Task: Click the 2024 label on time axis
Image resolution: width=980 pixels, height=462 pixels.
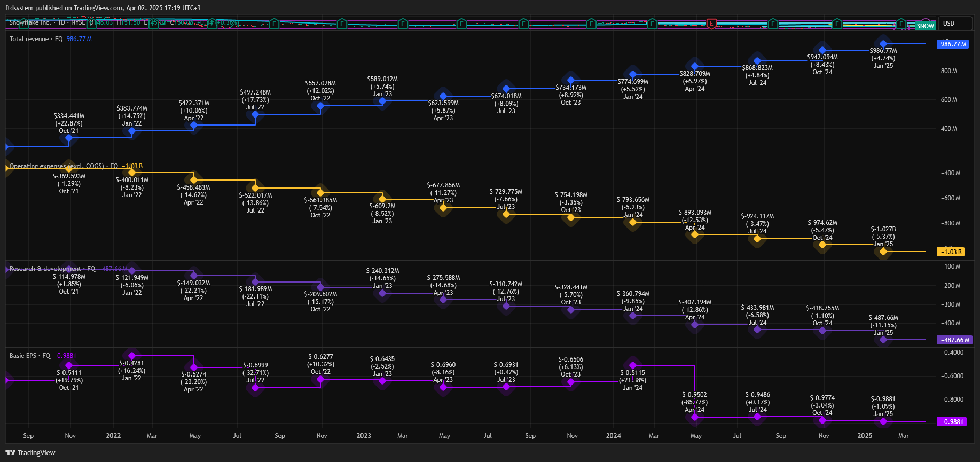Action: click(x=613, y=436)
